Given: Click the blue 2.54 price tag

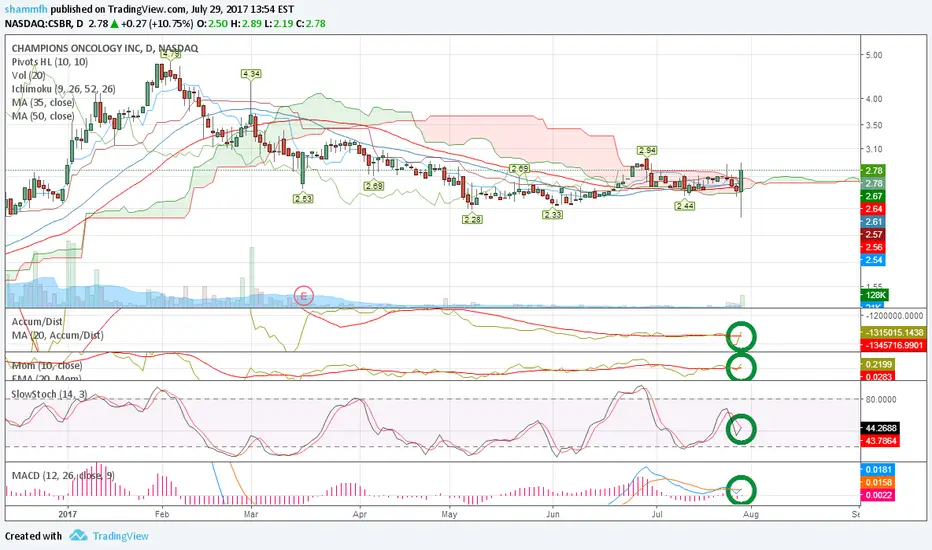Looking at the screenshot, I should click(873, 260).
